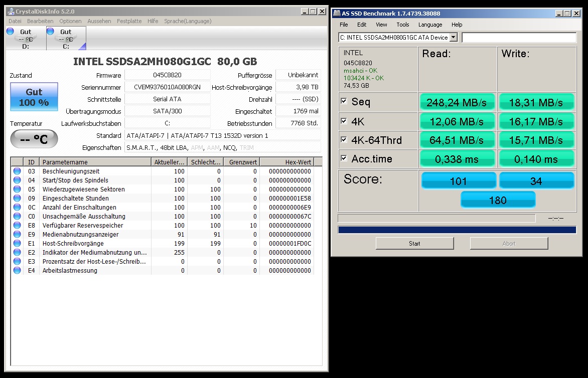Open the Edit menu in AS SSD Benchmark
The image size is (588, 378).
point(362,25)
